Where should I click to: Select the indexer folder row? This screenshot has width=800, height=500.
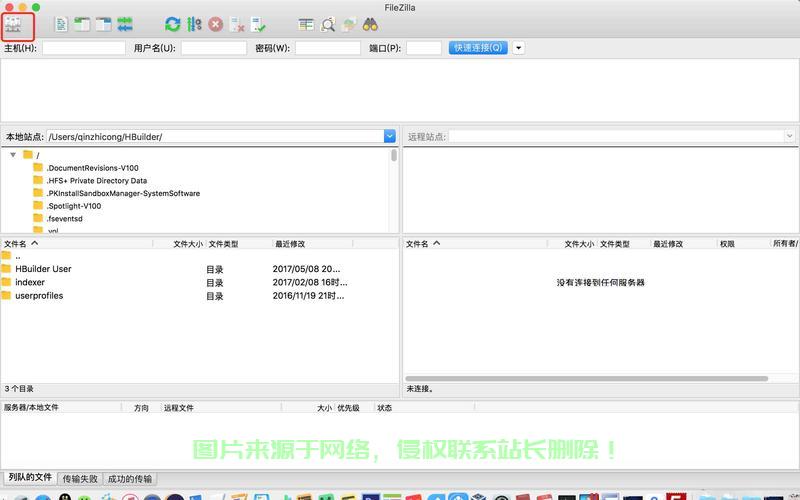pos(199,282)
